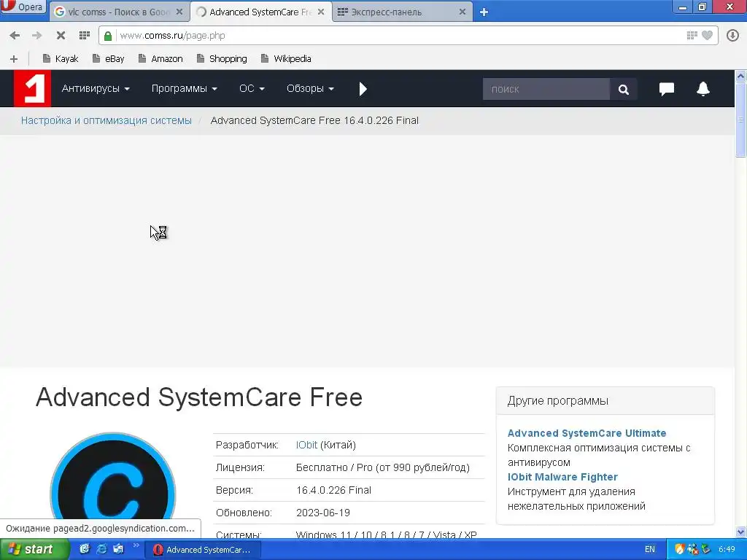Expand the ОС menu
Viewport: 747px width, 560px height.
[x=252, y=88]
